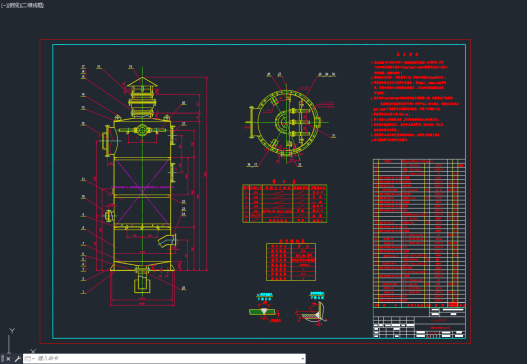Select the nozzle table below top view

click(284, 202)
